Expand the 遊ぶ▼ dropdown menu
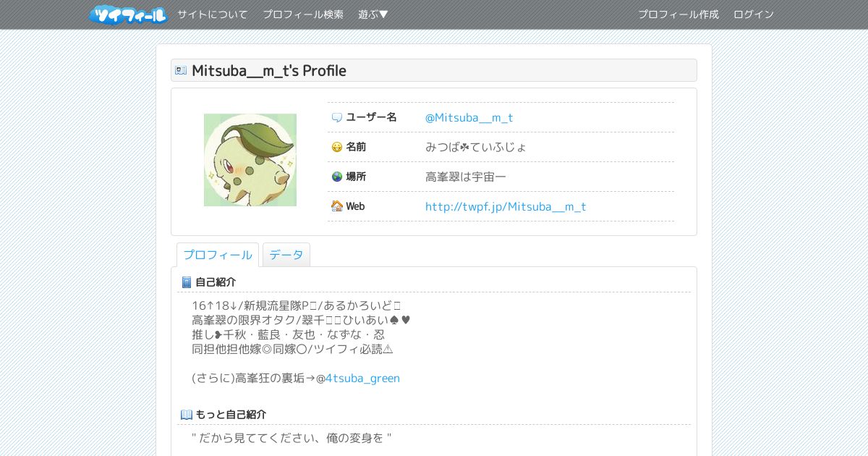The width and height of the screenshot is (868, 456). pos(373,14)
